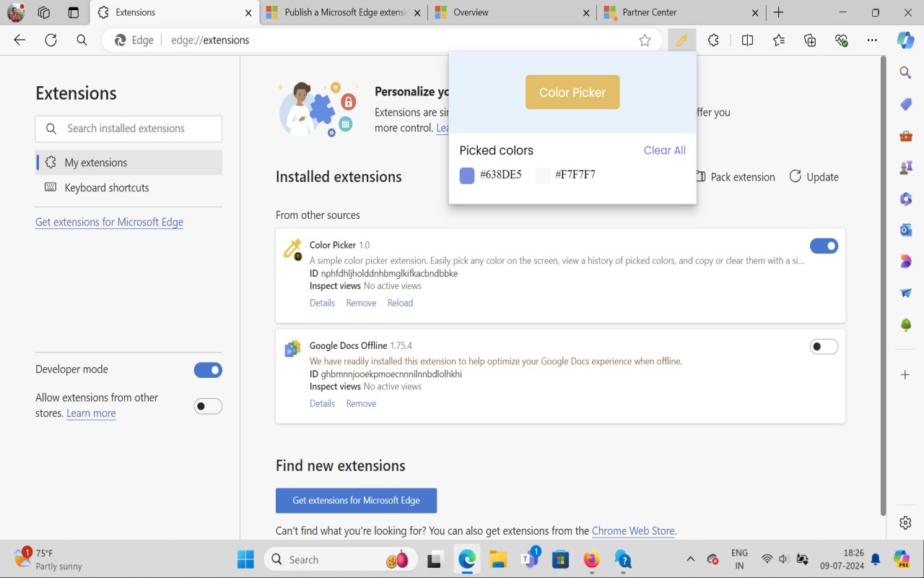
Task: Open sidebar Outlook icon
Action: coord(905,230)
